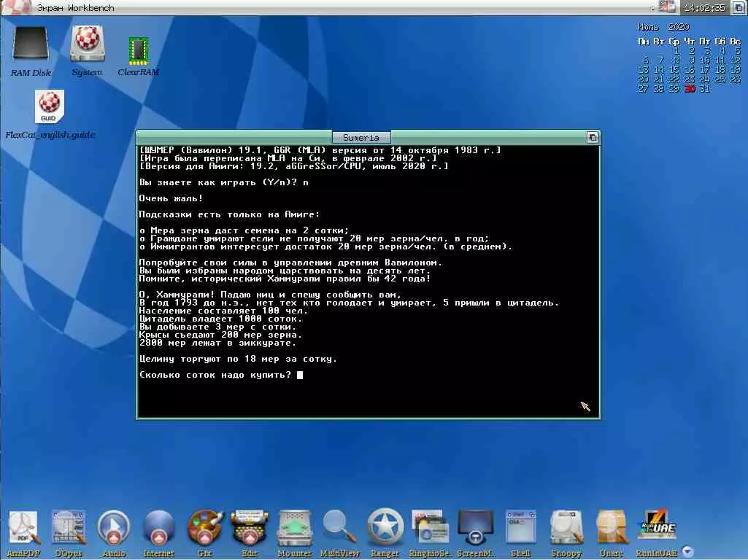This screenshot has height=560, width=748.
Task: Launch DOpus from the dock
Action: (68, 529)
